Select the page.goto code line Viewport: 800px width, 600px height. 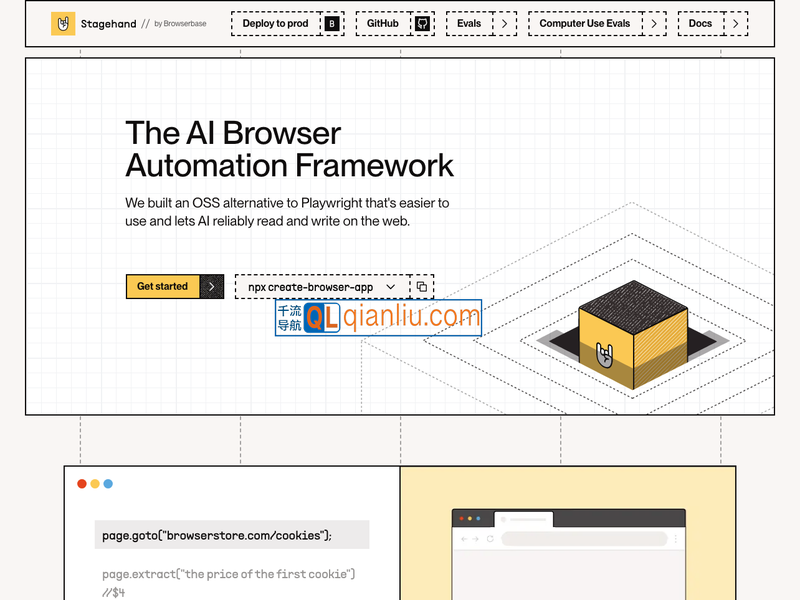click(217, 535)
